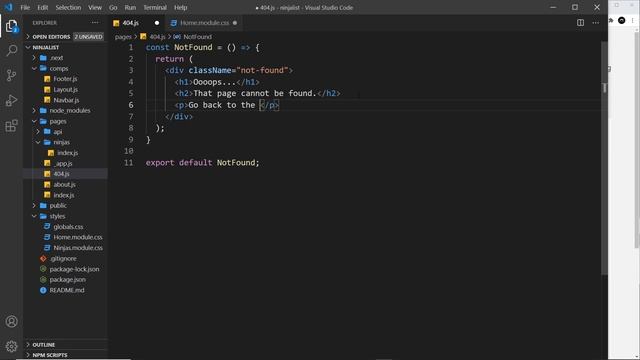Image resolution: width=640 pixels, height=360 pixels.
Task: Click the browser extensions puzzle icon
Action: point(611,20)
